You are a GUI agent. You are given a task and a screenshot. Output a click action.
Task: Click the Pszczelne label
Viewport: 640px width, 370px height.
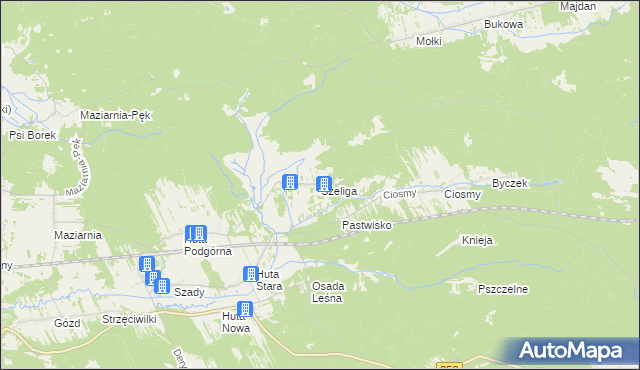[503, 289]
